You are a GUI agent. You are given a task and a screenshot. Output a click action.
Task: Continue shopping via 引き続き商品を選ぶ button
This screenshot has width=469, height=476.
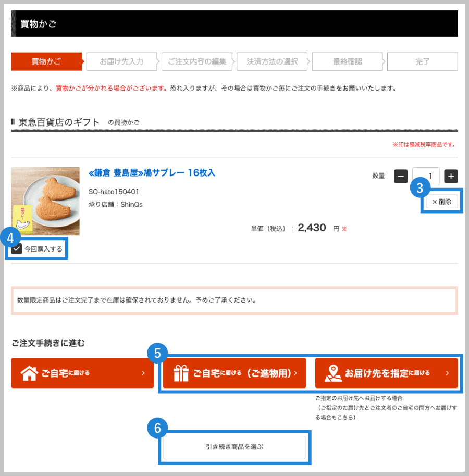point(234,447)
